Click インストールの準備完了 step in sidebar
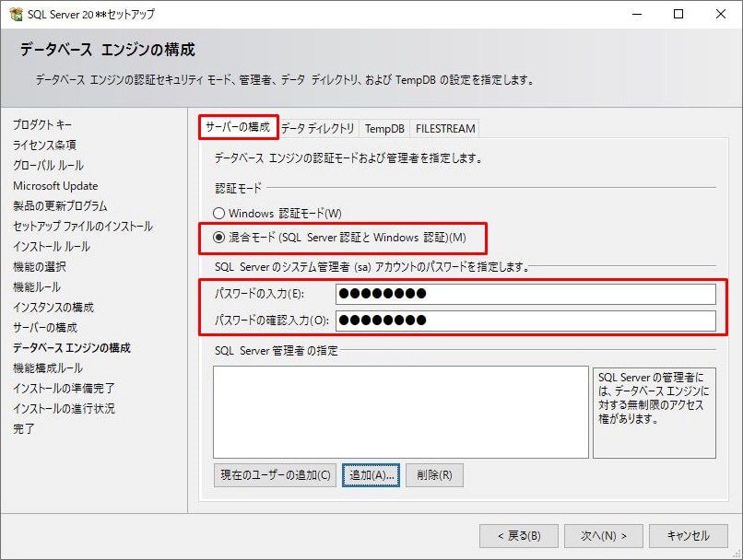This screenshot has width=743, height=560. click(x=64, y=389)
